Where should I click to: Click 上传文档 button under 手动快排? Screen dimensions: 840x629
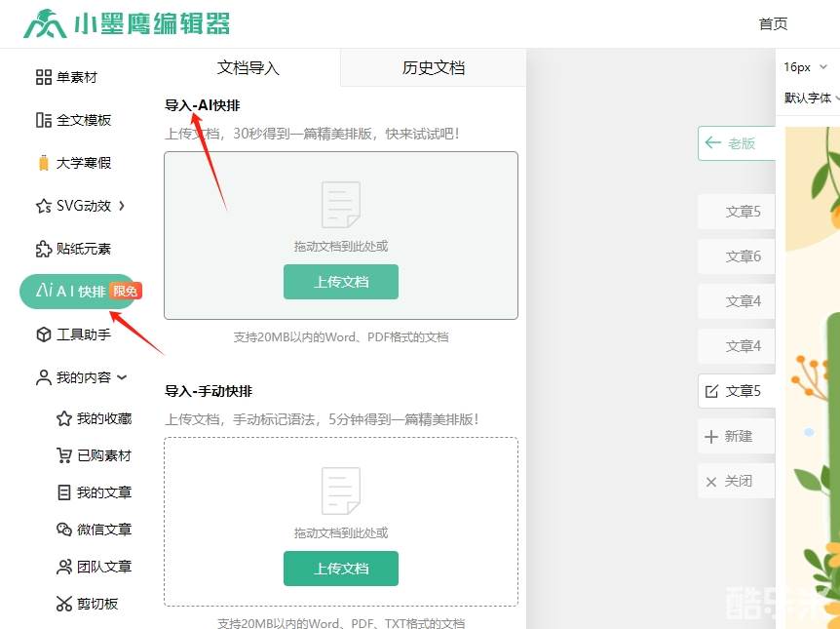tap(341, 569)
